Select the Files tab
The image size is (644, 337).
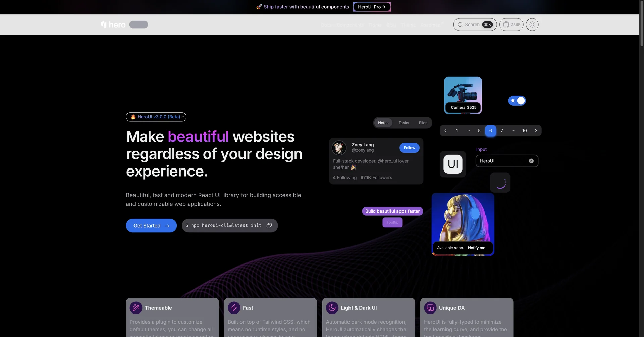point(423,123)
